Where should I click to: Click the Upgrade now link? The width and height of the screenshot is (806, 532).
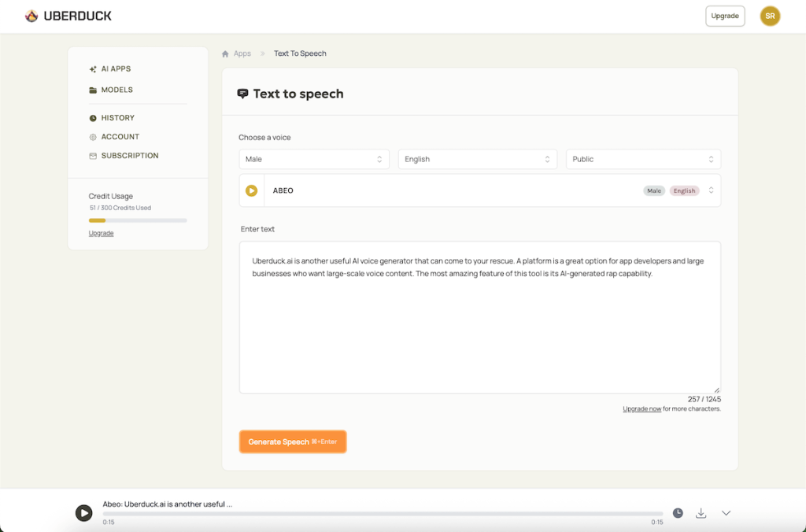click(641, 409)
